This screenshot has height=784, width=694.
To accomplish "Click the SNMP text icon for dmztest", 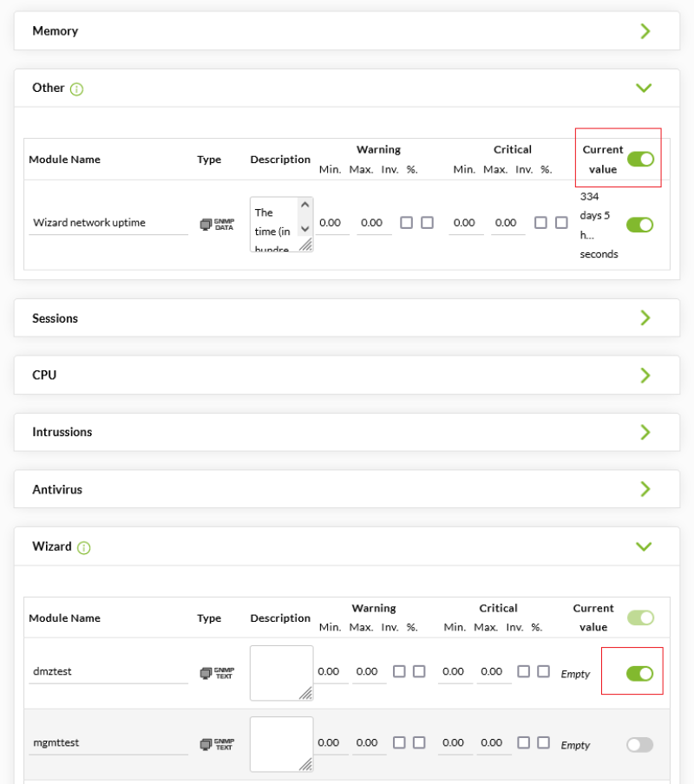I will pos(217,672).
